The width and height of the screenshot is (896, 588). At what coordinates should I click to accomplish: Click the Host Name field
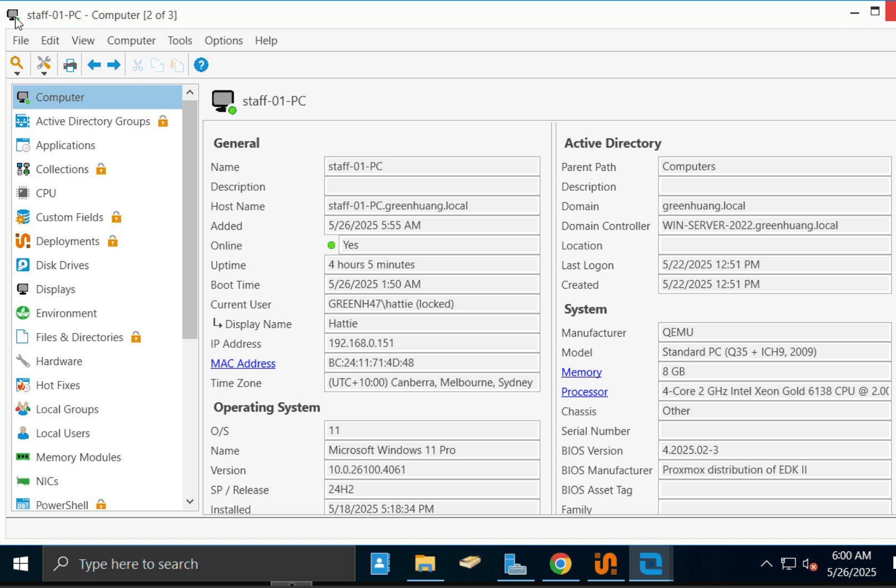click(432, 206)
